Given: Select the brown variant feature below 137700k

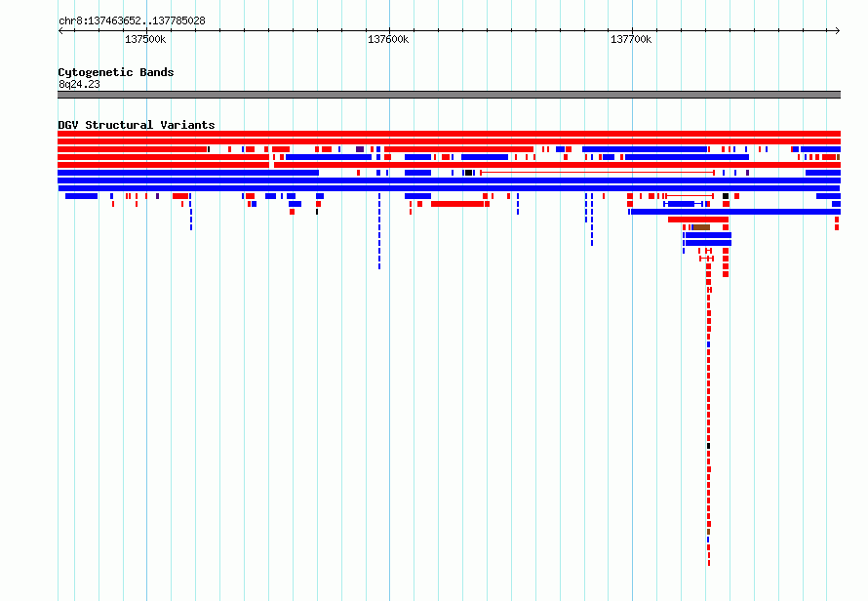Looking at the screenshot, I should [x=701, y=227].
